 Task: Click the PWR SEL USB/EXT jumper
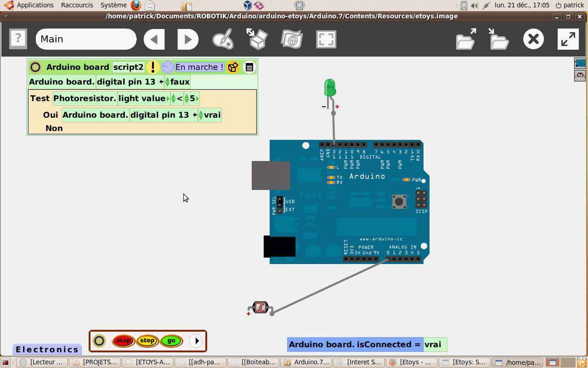pyautogui.click(x=280, y=205)
